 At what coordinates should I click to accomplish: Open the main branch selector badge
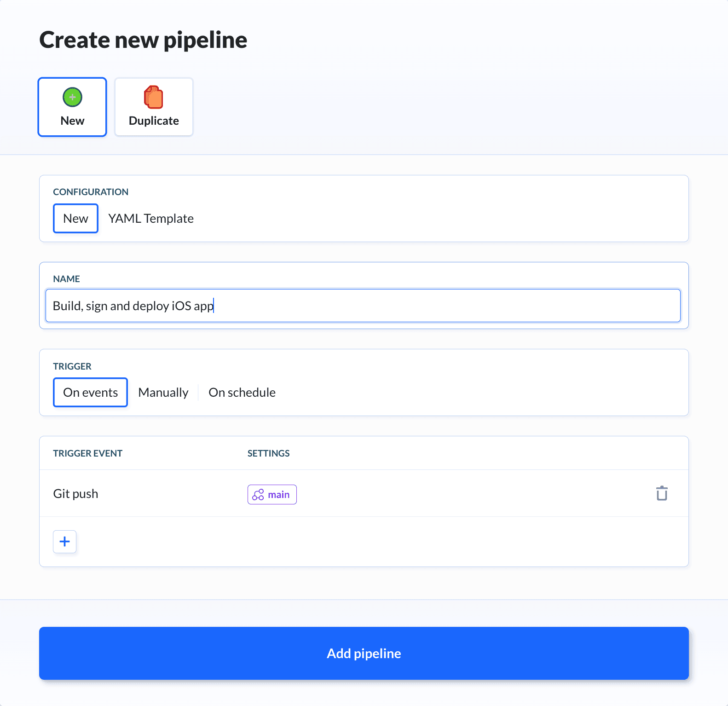pos(272,494)
